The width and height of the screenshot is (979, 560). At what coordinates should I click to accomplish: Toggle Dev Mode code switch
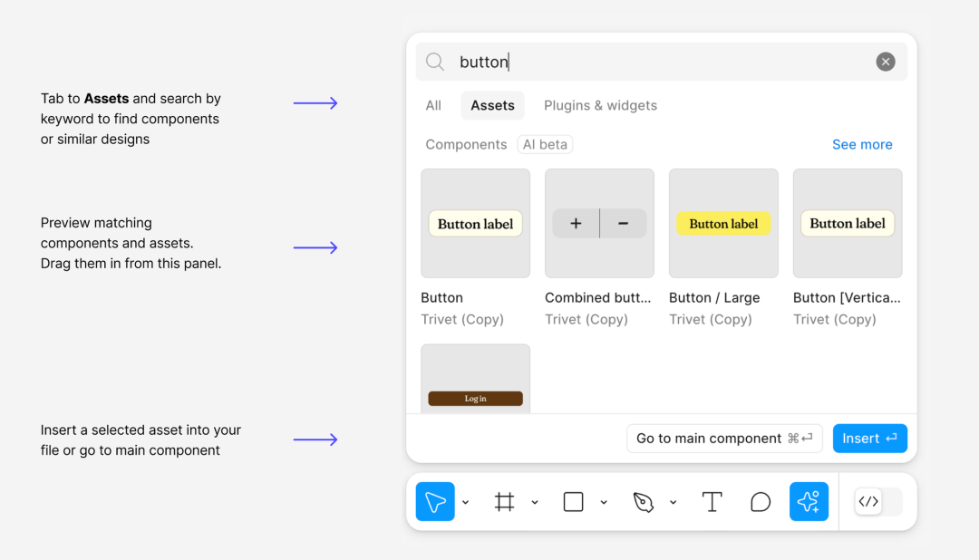(x=877, y=501)
